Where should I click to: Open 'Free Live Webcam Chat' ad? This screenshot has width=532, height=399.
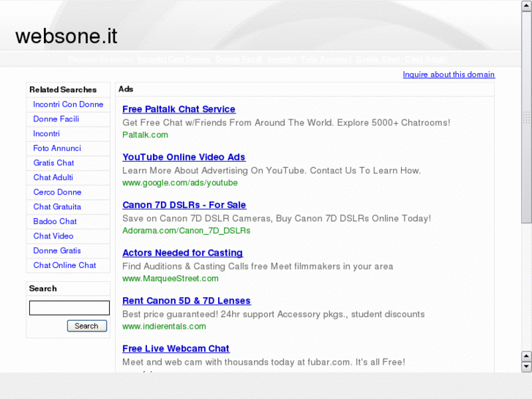tap(176, 348)
